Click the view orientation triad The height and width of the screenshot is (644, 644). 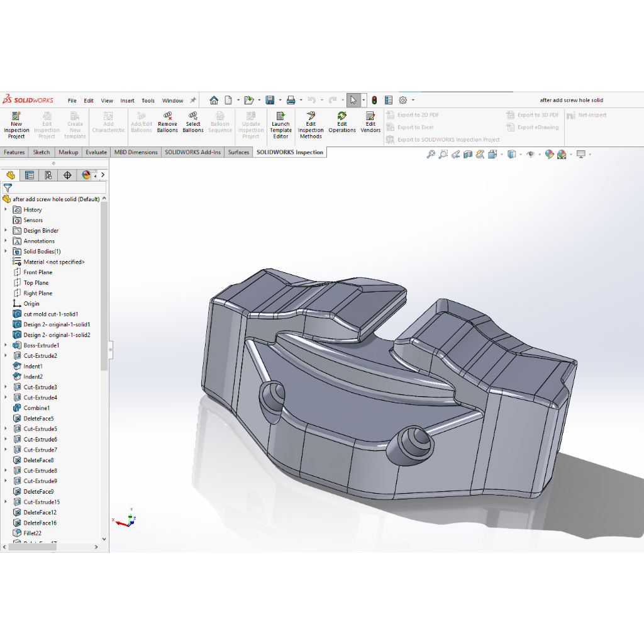click(x=125, y=518)
